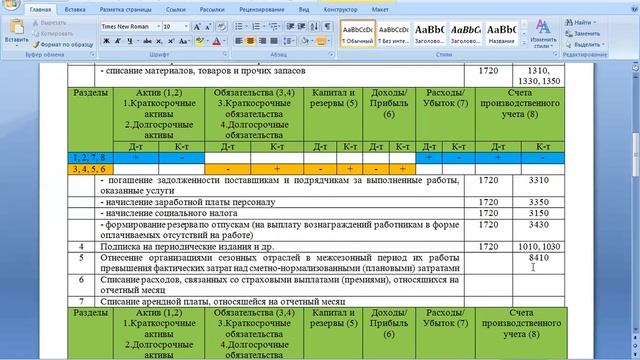Align text right
Image resolution: width=640 pixels, height=360 pixels.
point(262,41)
